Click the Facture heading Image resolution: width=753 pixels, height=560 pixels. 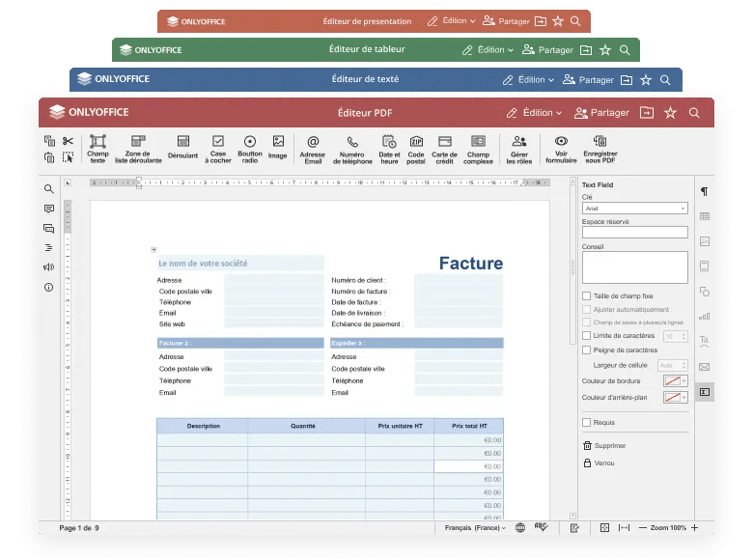pos(471,264)
